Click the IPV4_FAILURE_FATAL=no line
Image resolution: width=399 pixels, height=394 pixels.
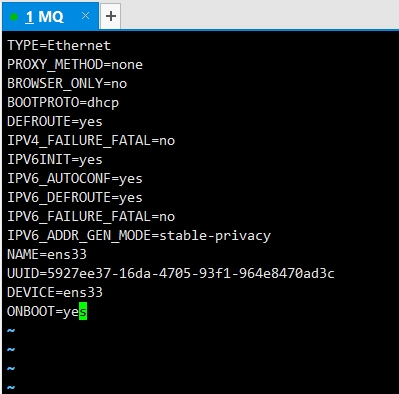(x=91, y=140)
